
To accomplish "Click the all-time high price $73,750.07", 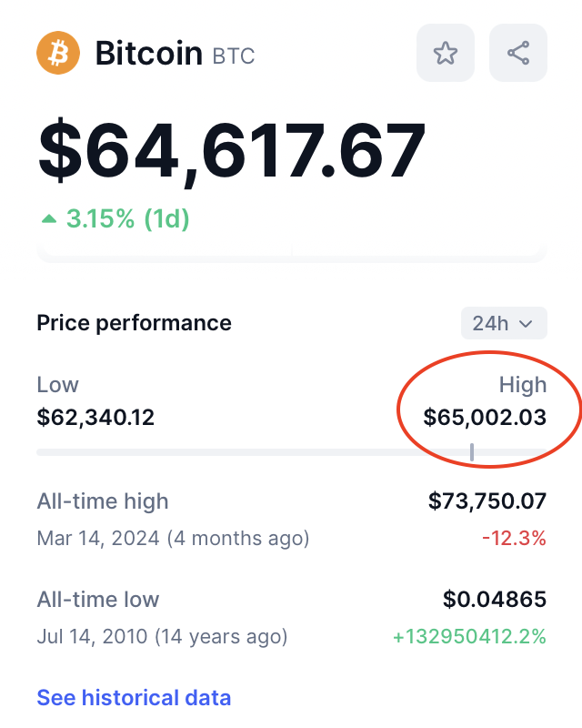I will pos(487,501).
